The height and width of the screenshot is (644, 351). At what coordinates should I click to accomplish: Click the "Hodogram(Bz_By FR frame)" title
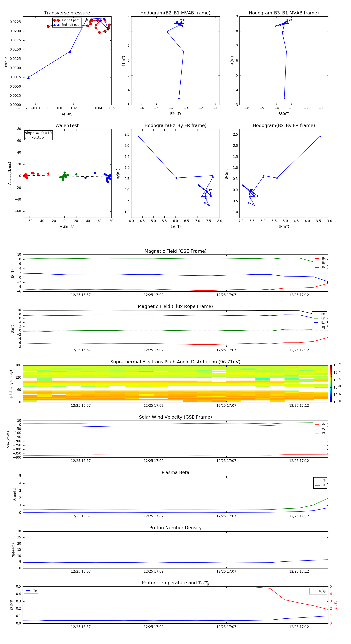(x=175, y=125)
